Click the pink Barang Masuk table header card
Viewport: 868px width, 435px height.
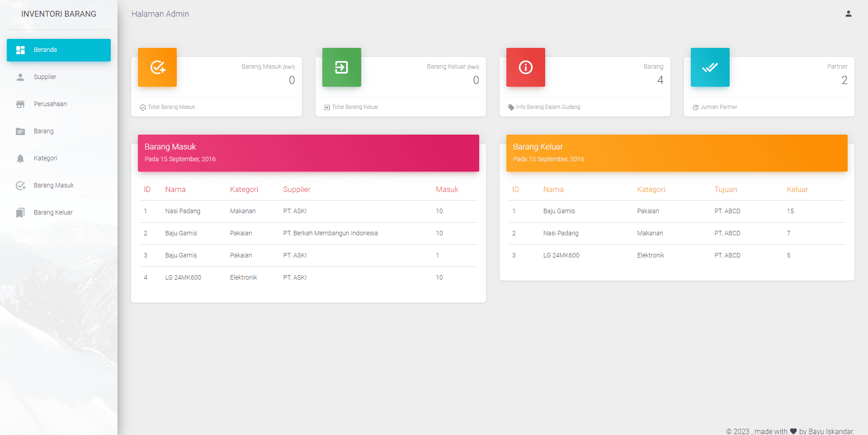308,153
